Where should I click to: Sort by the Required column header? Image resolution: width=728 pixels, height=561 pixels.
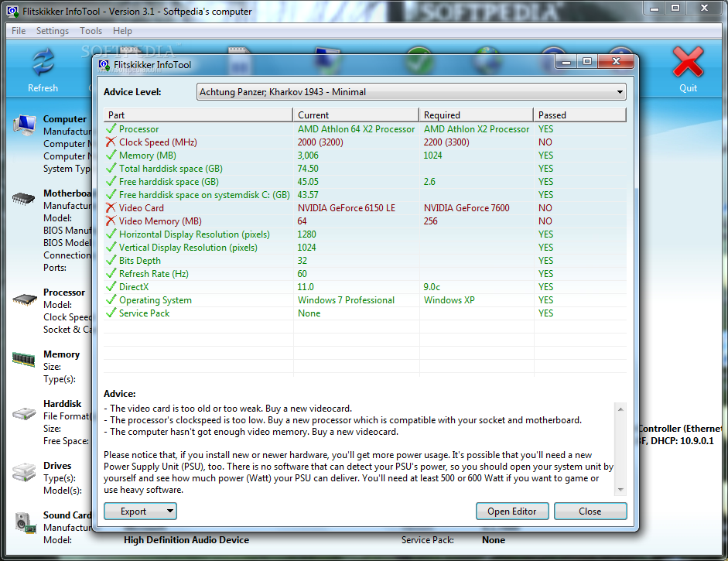pos(476,115)
